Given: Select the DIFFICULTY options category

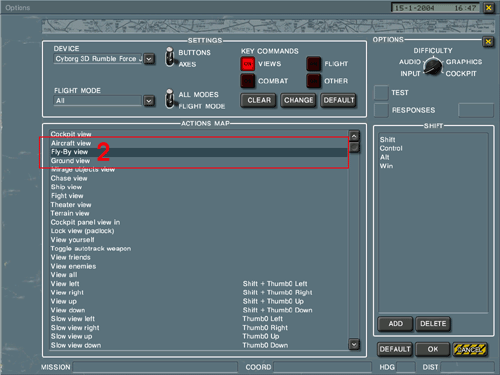Looking at the screenshot, I should (x=433, y=51).
